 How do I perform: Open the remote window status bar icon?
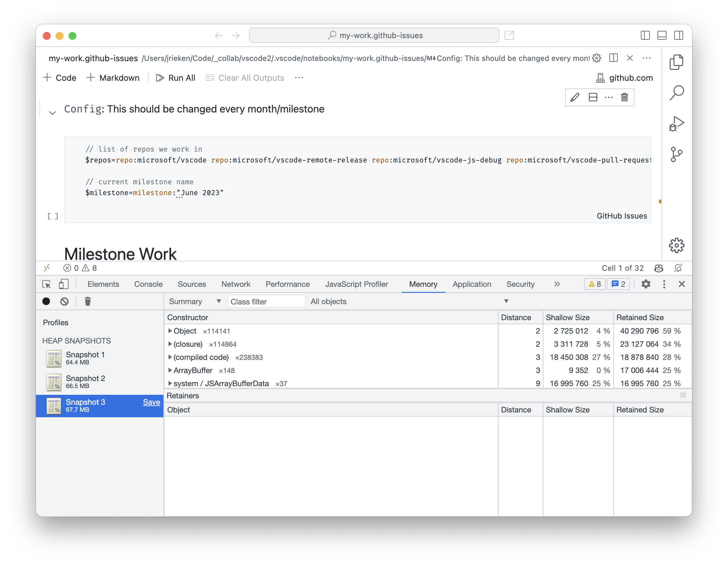pos(47,268)
